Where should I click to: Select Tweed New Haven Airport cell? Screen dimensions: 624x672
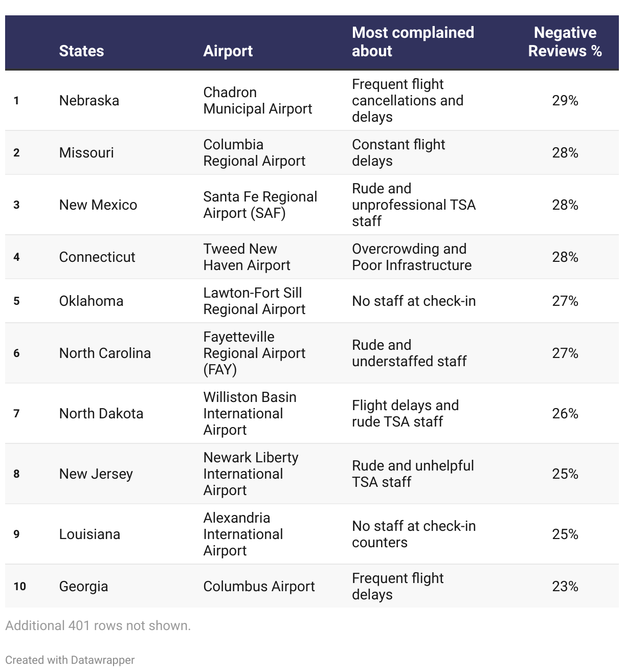tap(247, 257)
